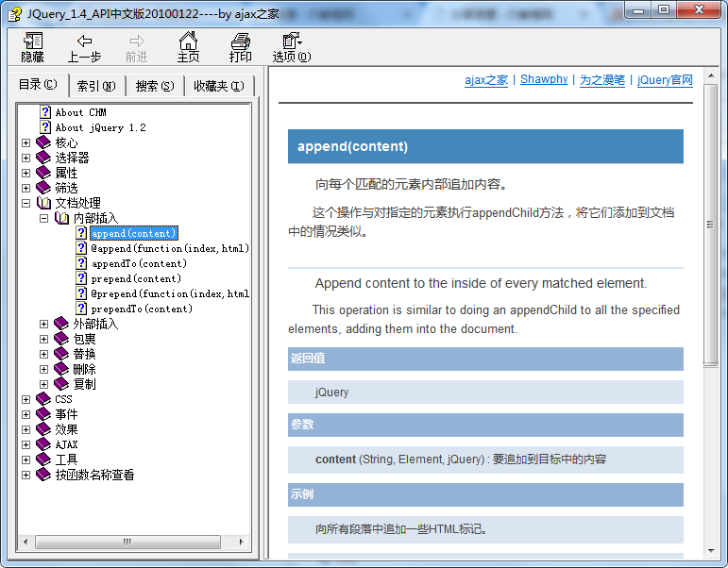
Task: Switch to the 搜索 tab
Action: (154, 86)
